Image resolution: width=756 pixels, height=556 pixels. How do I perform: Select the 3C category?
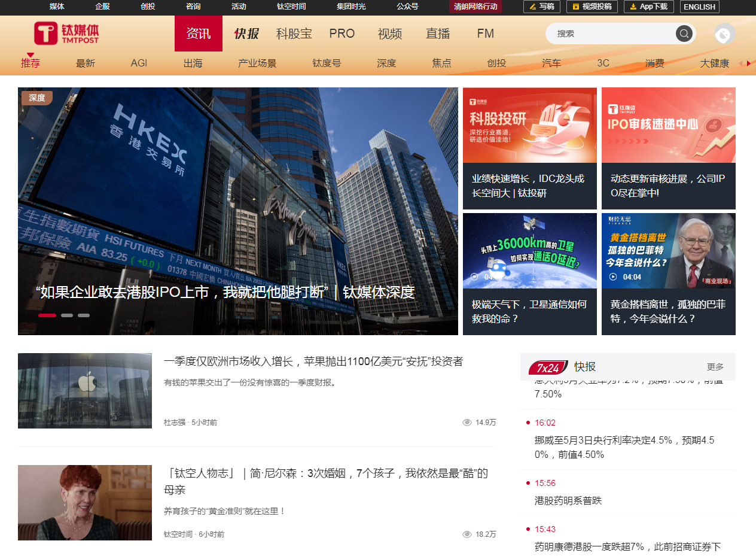[x=603, y=63]
